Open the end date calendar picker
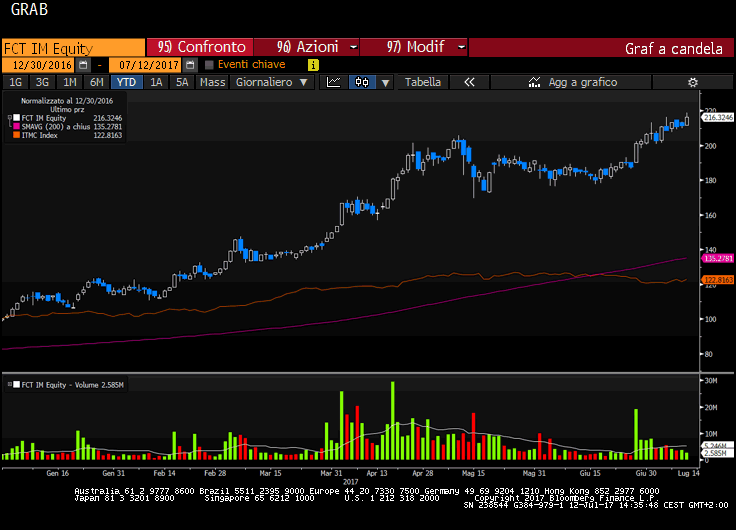This screenshot has height=530, width=736. (x=190, y=65)
